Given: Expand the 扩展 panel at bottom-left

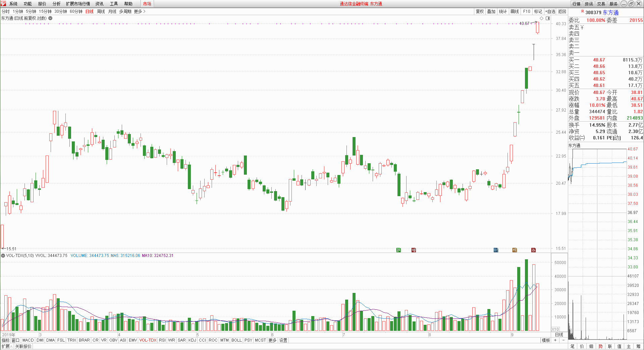Looking at the screenshot, I should pos(7,346).
